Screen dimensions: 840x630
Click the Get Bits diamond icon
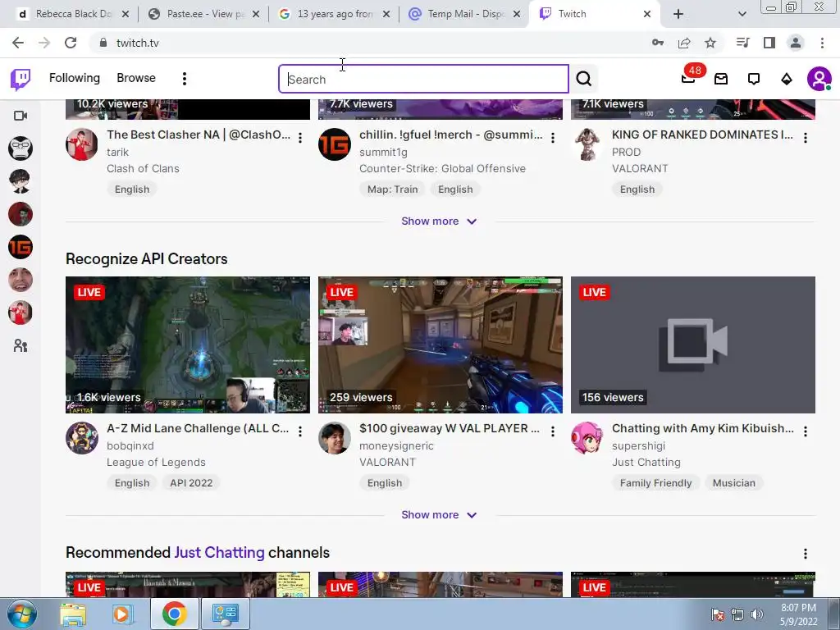pyautogui.click(x=787, y=80)
